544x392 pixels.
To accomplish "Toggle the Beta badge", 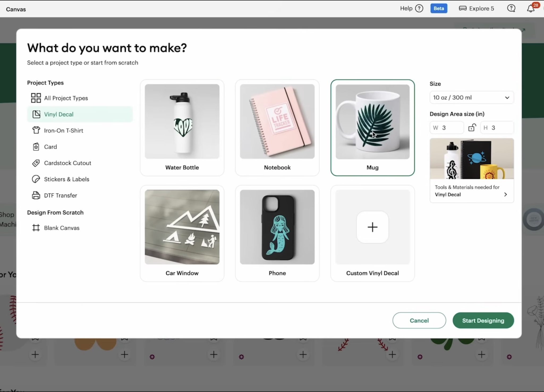I will click(439, 8).
